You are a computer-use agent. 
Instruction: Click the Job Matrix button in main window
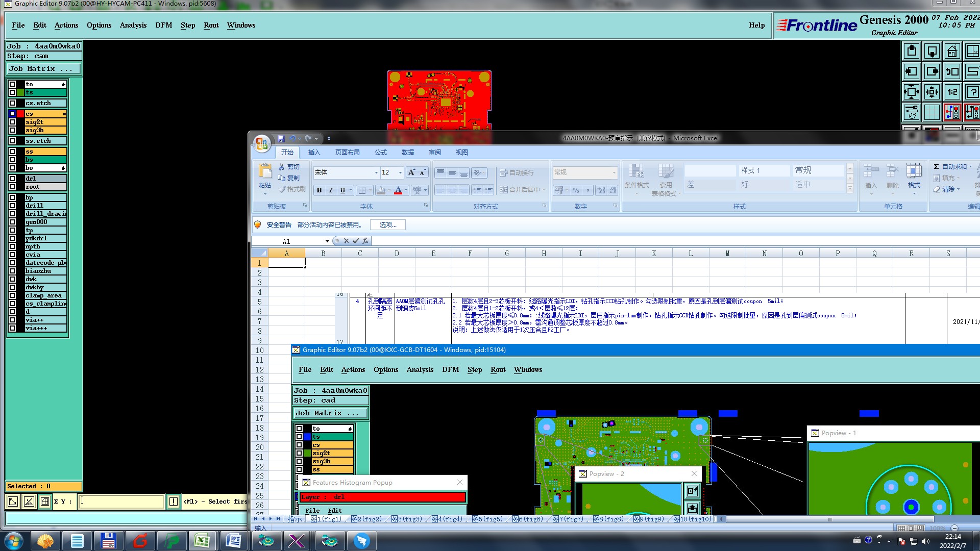coord(44,68)
